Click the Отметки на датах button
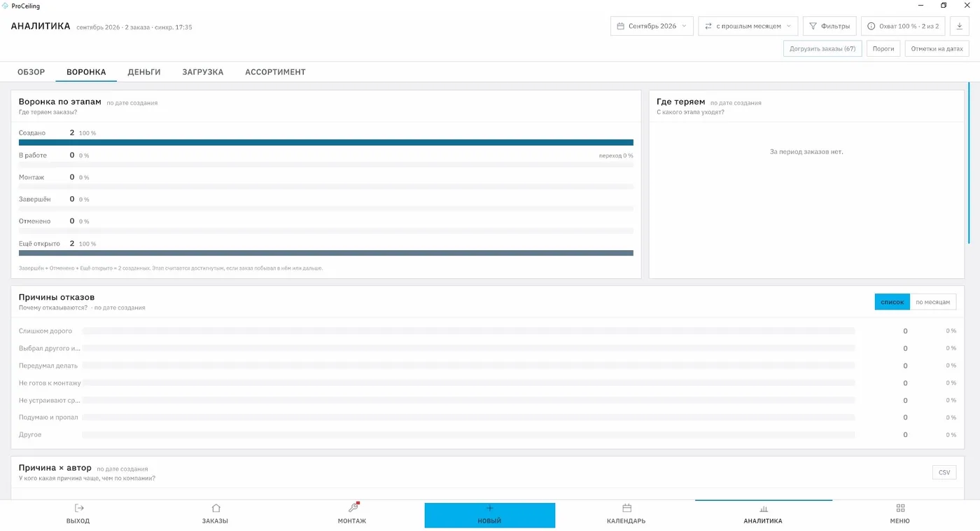This screenshot has width=980, height=531. point(937,49)
